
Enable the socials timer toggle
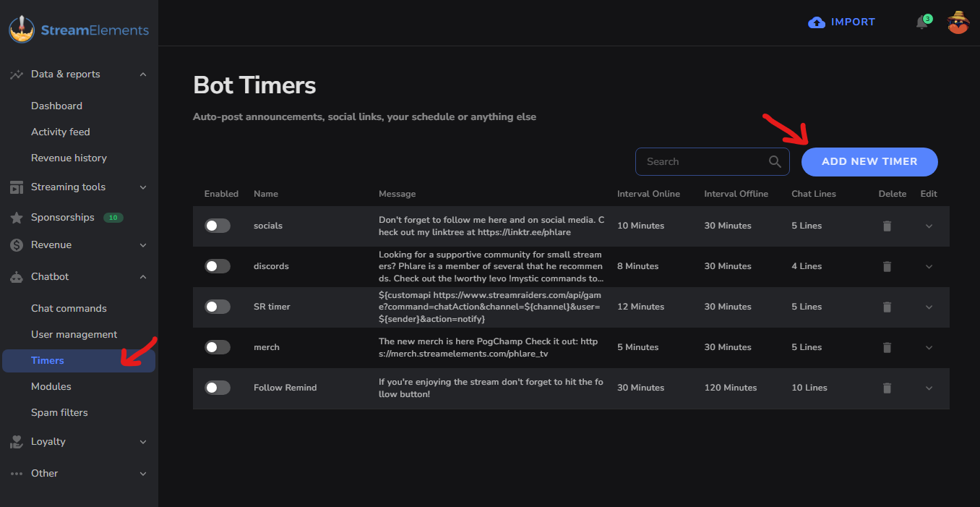tap(218, 226)
